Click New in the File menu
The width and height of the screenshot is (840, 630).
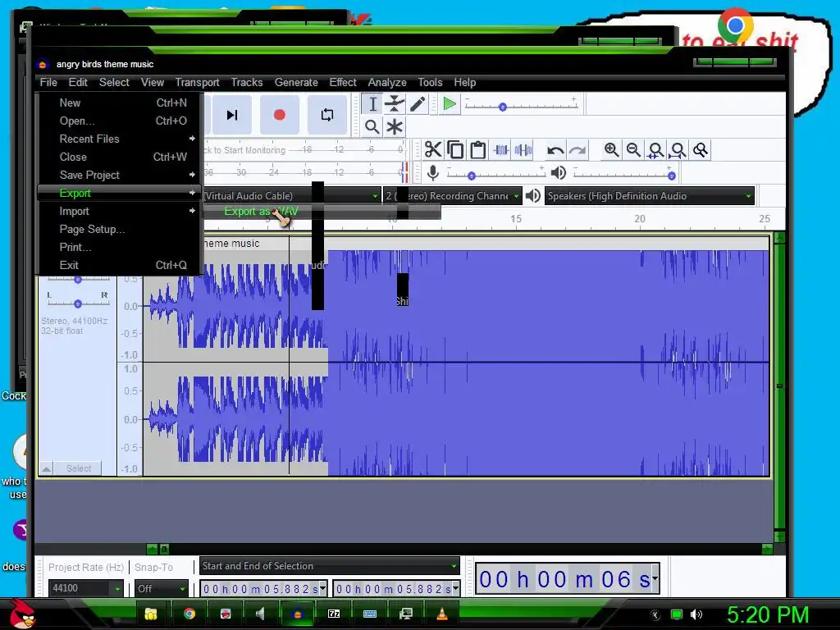(120, 103)
